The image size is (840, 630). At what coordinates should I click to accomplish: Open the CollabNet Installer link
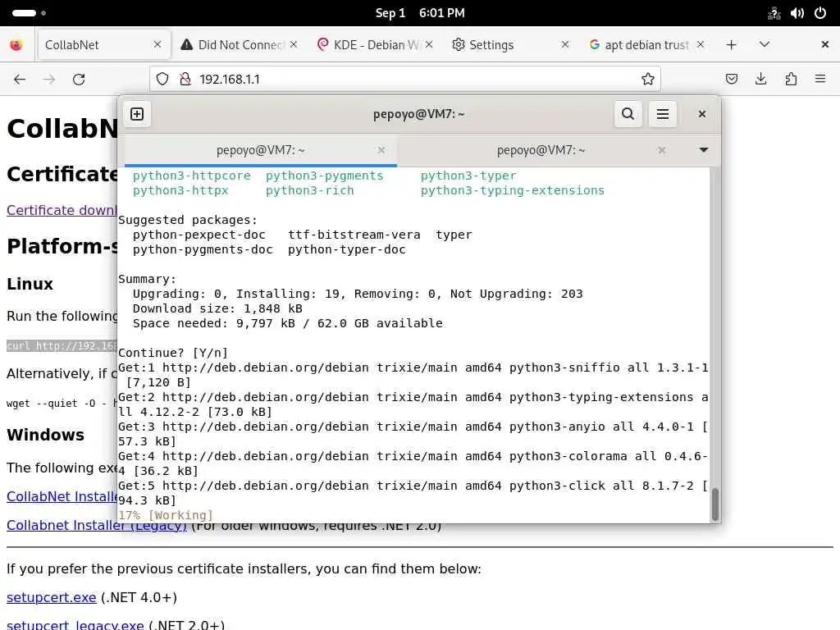[x=62, y=496]
